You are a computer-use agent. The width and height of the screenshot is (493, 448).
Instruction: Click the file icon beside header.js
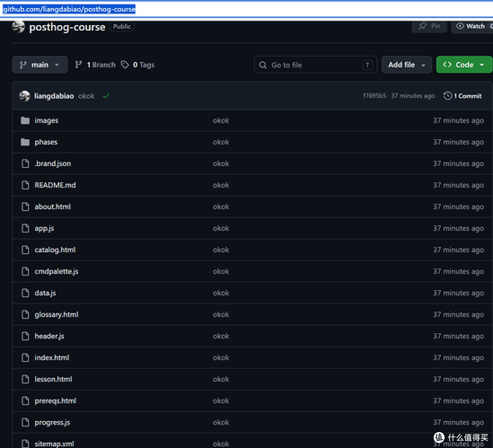click(25, 336)
